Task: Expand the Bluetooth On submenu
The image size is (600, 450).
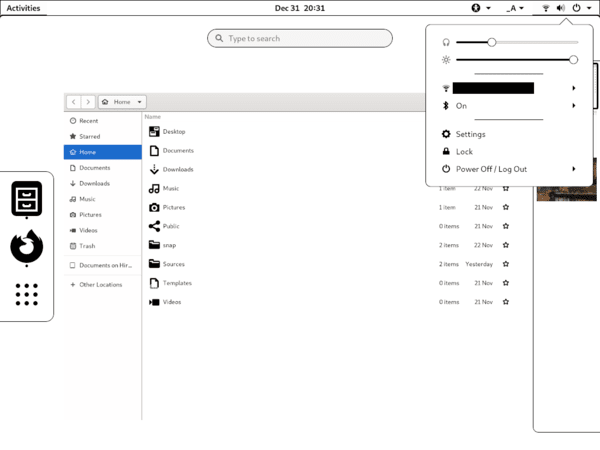Action: click(x=574, y=106)
